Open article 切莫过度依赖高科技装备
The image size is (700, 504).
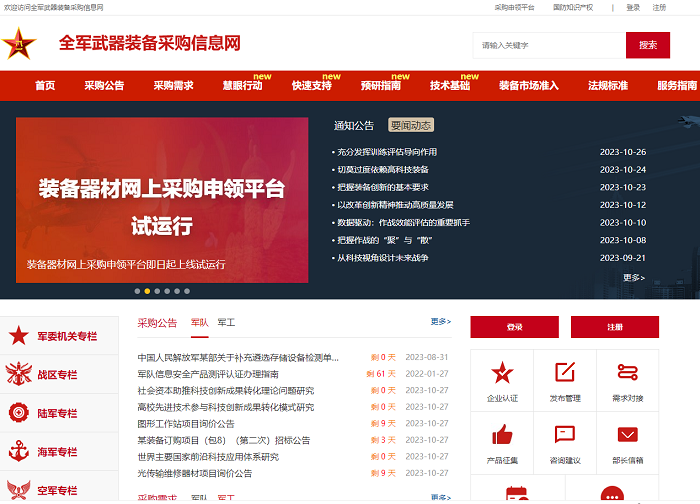(x=383, y=170)
